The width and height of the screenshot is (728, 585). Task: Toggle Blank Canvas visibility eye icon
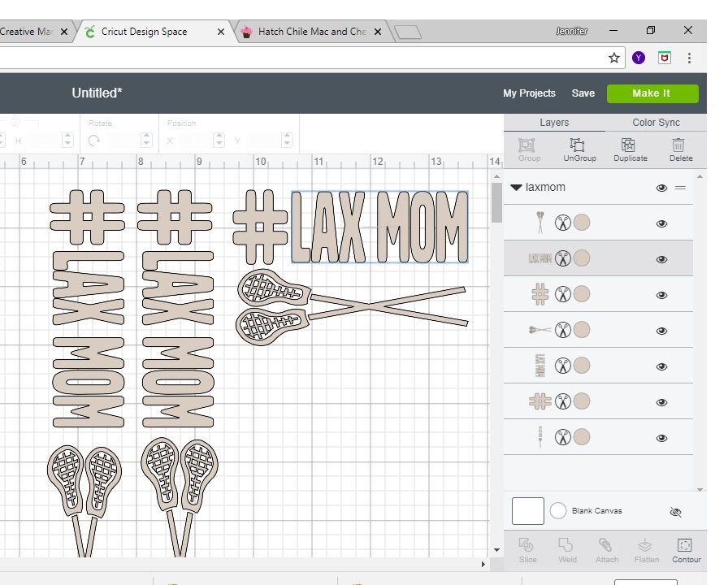click(x=674, y=511)
